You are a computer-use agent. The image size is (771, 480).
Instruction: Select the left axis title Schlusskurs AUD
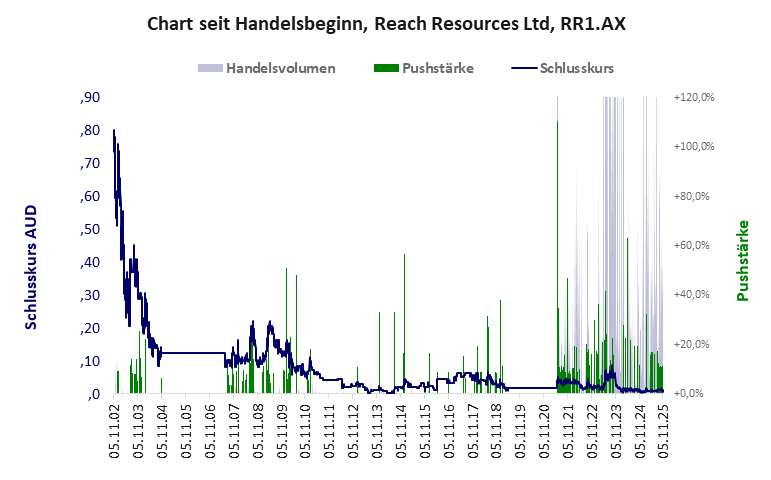click(31, 261)
